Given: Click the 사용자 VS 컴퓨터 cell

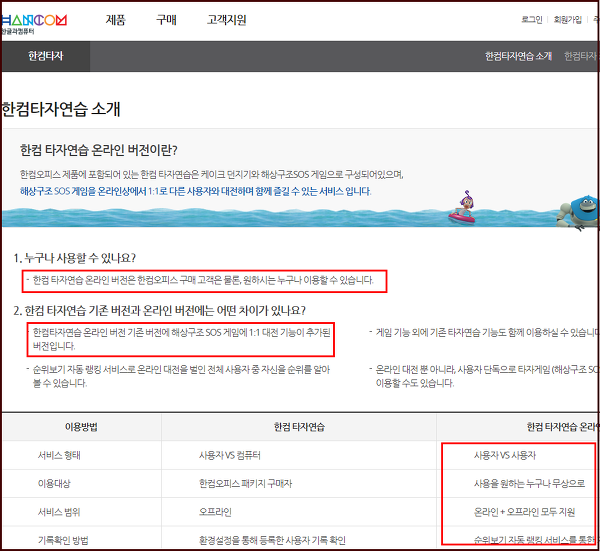Looking at the screenshot, I should click(230, 455).
